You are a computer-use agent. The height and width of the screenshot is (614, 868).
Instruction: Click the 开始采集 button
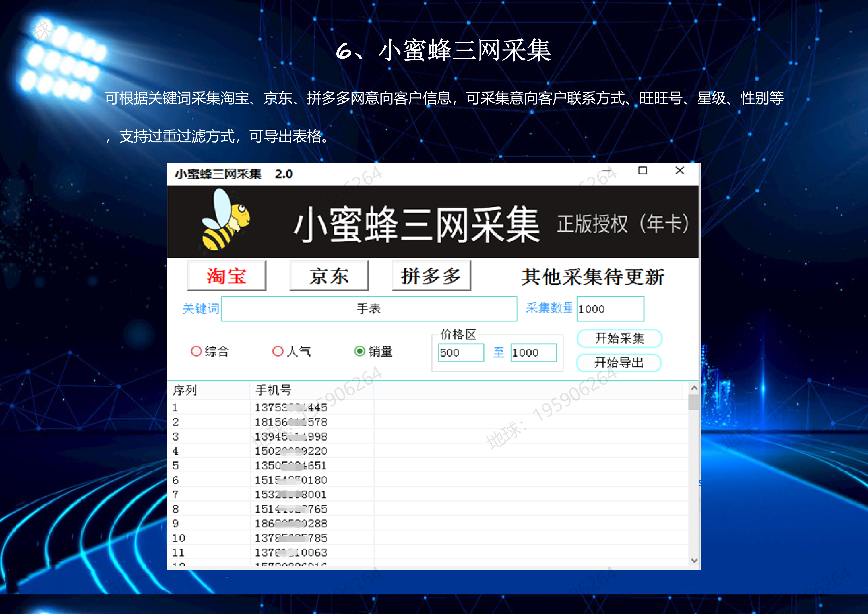point(619,338)
